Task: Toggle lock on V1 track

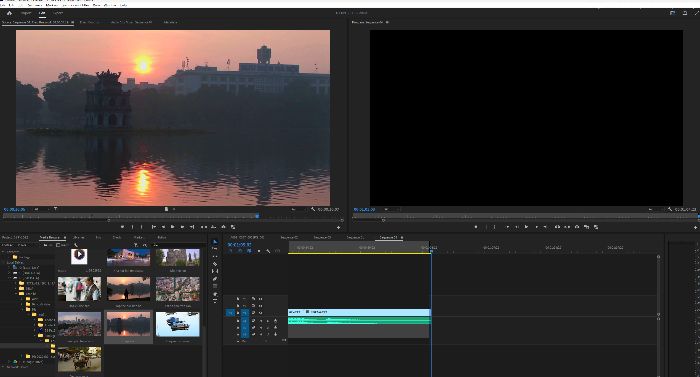Action: pos(238,313)
